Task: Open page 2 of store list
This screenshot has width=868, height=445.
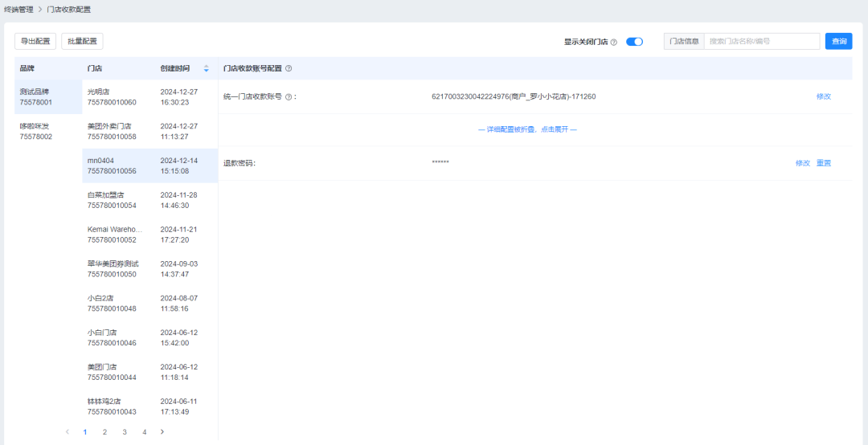Action: click(x=104, y=431)
